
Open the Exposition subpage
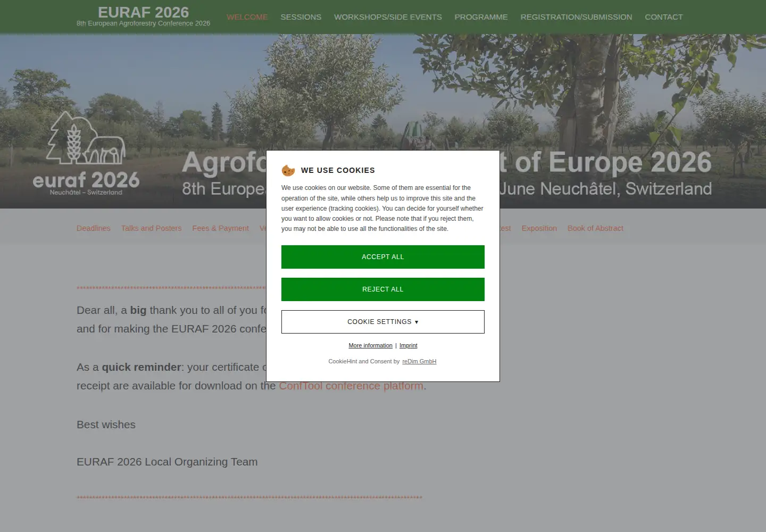point(539,228)
